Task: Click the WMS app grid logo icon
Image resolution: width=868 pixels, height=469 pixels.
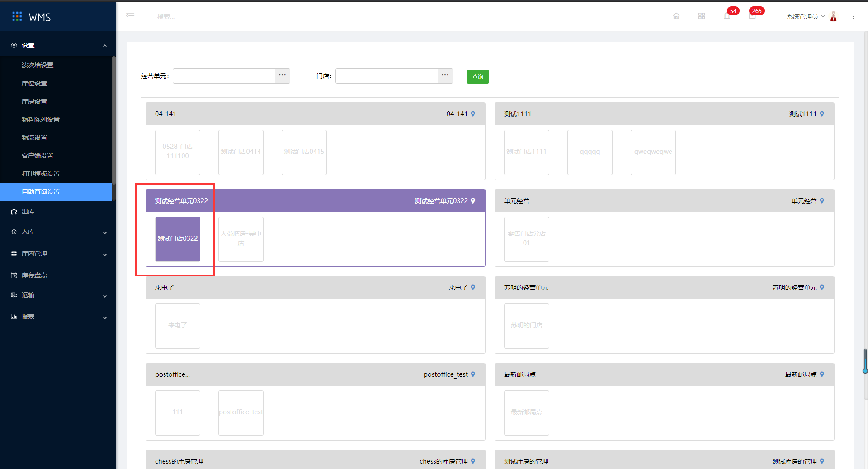Action: point(17,17)
